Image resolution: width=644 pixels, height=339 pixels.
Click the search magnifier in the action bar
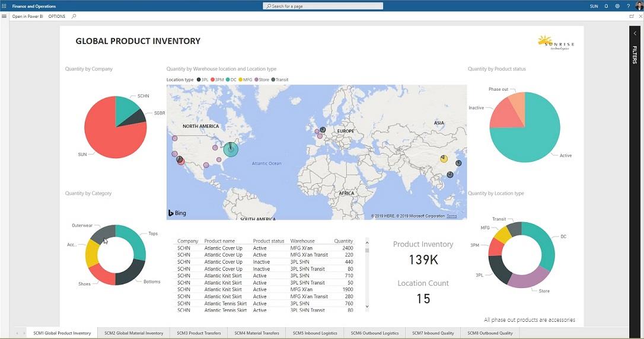click(74, 17)
